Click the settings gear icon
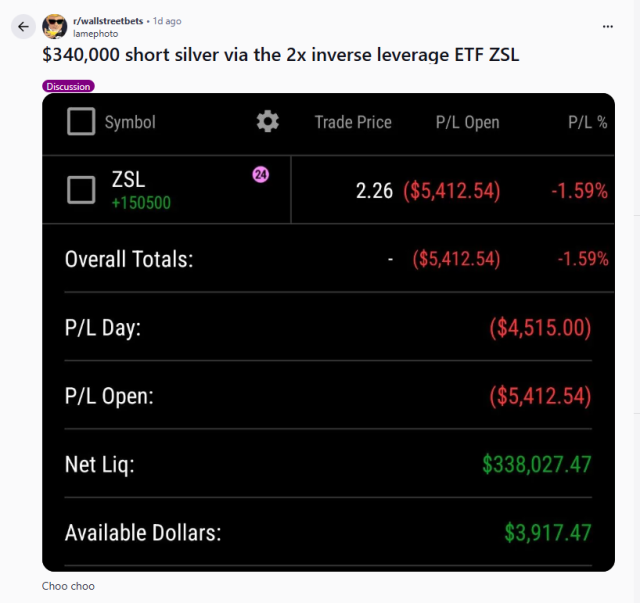640x603 pixels. pos(267,122)
